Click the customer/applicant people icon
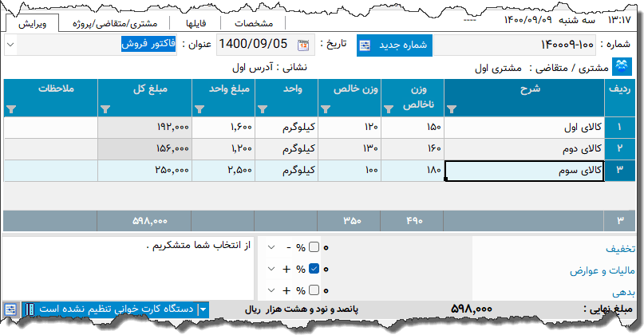This screenshot has width=644, height=335. (622, 66)
